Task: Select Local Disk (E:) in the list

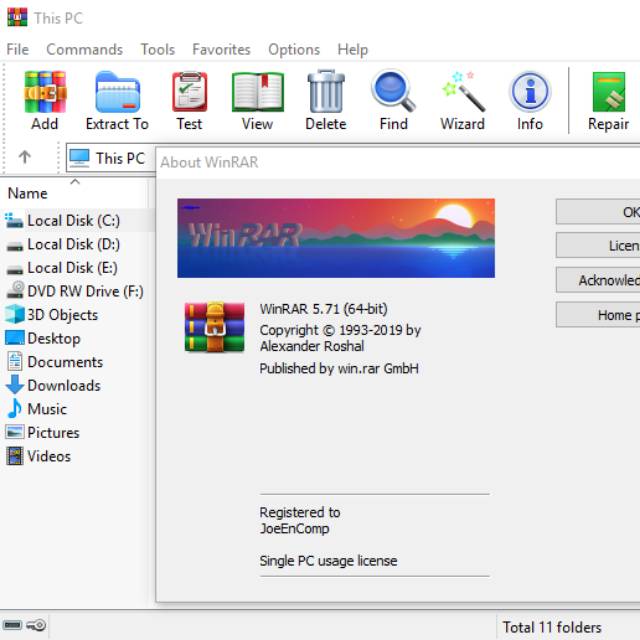Action: [72, 268]
